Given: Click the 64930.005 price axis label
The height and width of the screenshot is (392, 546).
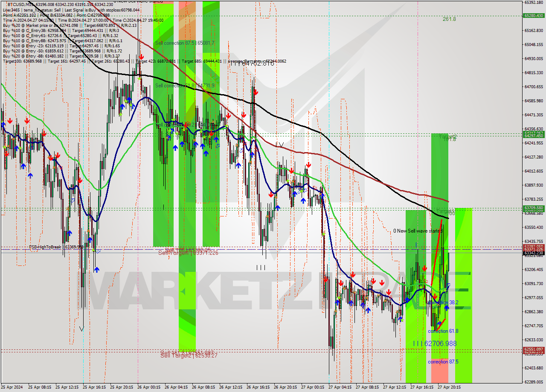Looking at the screenshot, I should click(x=533, y=58).
